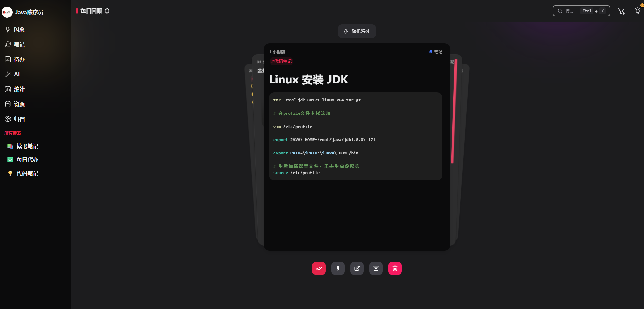Click the 资源 database icon in sidebar
This screenshot has height=309, width=644.
tap(8, 104)
